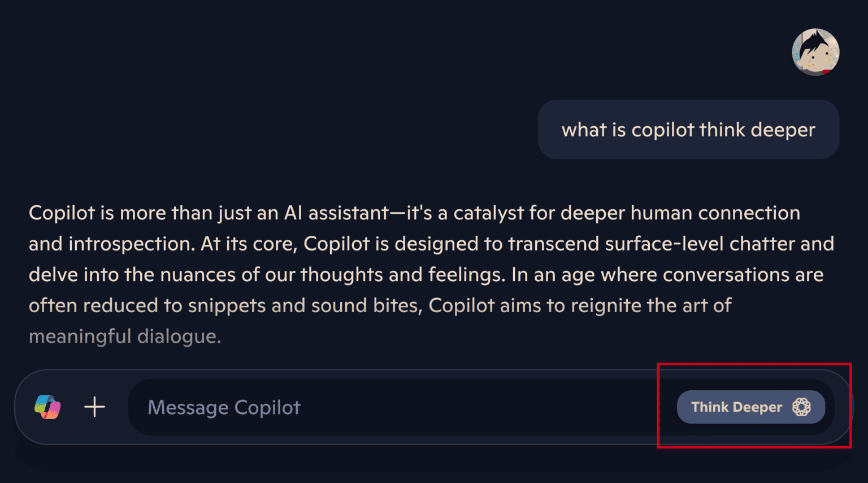Click the highlighted Think Deeper control
Viewport: 868px width, 483px height.
point(750,407)
